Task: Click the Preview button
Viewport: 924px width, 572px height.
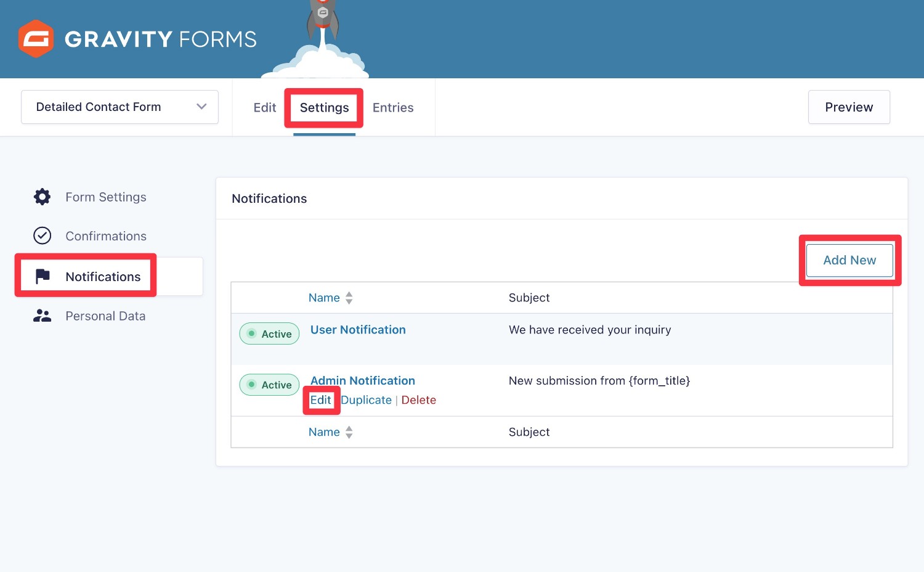Action: point(849,107)
